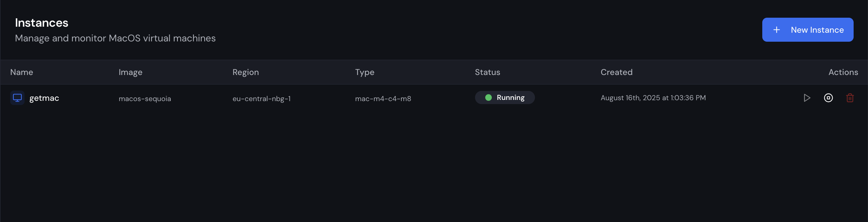Stop the running getmac instance

point(828,98)
